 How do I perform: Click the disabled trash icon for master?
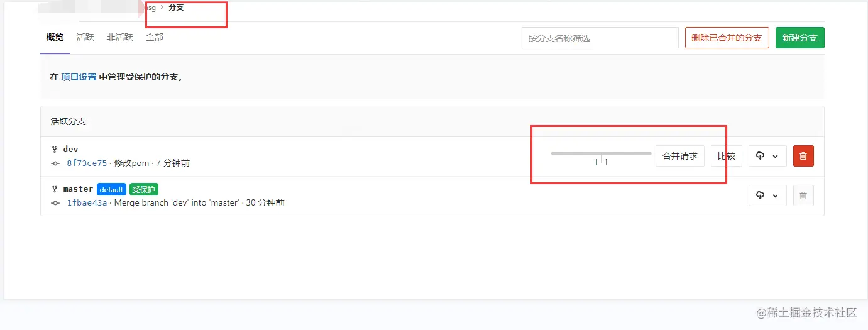pyautogui.click(x=803, y=195)
